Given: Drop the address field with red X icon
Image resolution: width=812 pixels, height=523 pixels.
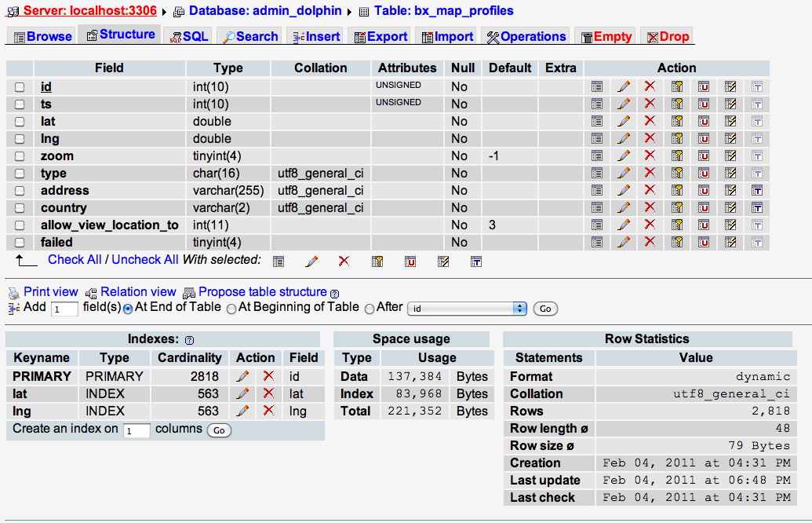Looking at the screenshot, I should pyautogui.click(x=650, y=191).
